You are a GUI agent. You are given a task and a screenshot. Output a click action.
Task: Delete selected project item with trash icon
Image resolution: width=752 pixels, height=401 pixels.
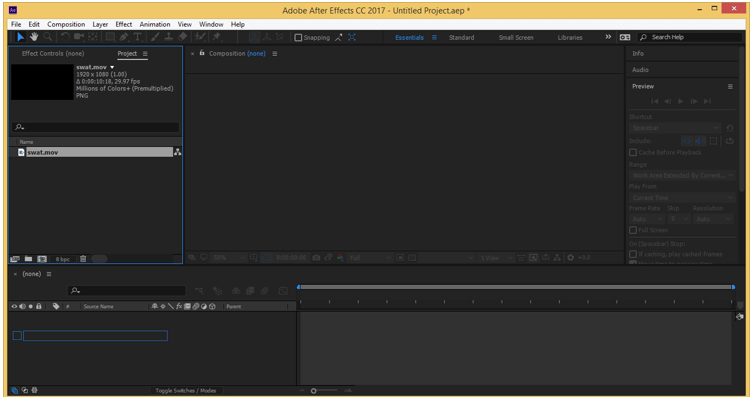point(83,259)
